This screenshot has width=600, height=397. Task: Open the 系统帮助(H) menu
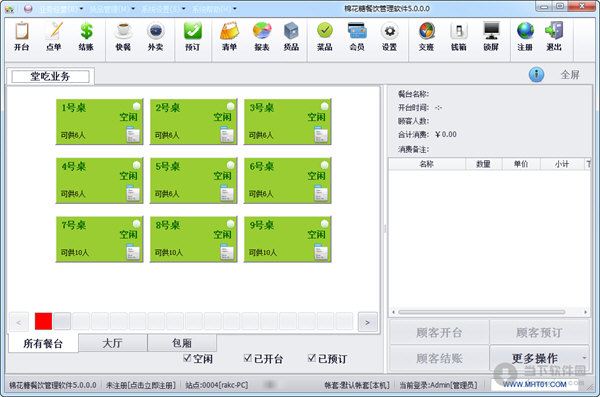pyautogui.click(x=214, y=9)
